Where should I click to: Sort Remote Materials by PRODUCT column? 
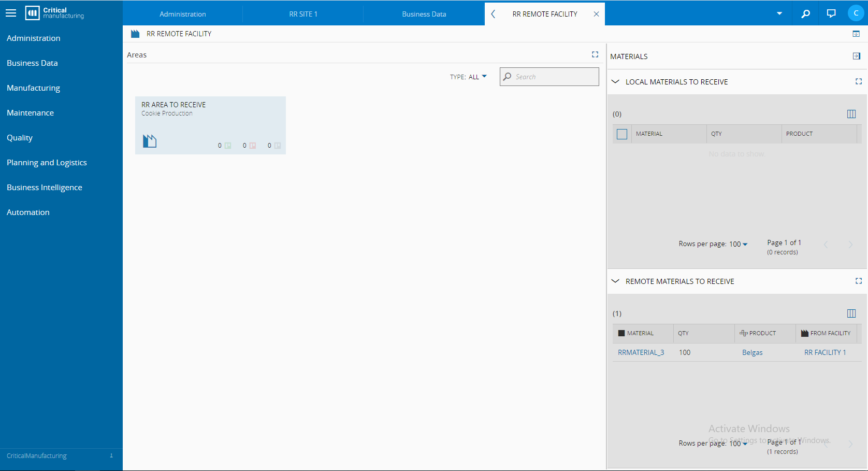pyautogui.click(x=765, y=334)
